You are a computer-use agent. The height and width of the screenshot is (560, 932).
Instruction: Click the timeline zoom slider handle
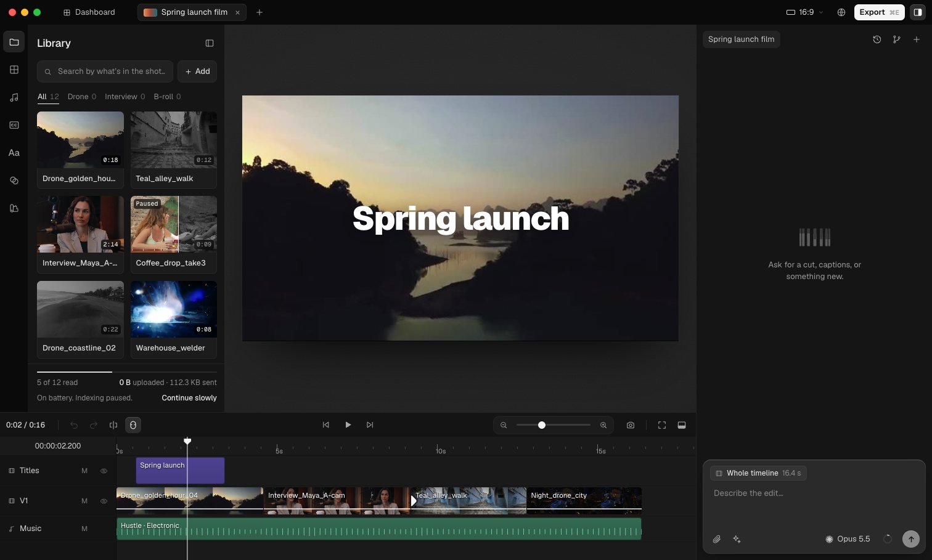[x=542, y=425]
